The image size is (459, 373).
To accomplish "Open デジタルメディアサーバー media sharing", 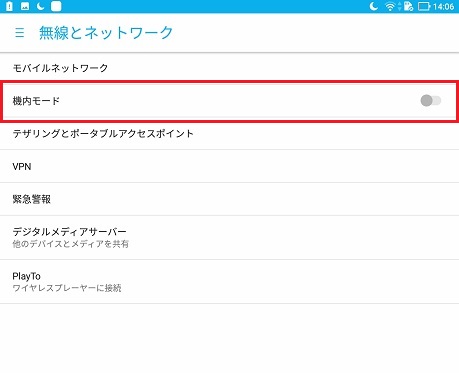I will [x=229, y=238].
